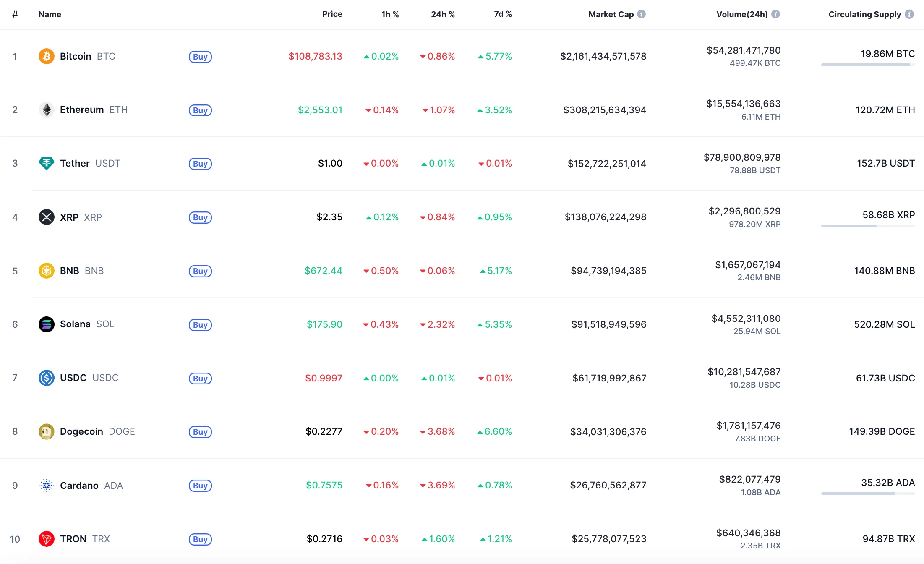Image resolution: width=924 pixels, height=564 pixels.
Task: Click Buy button for Cardano
Action: click(200, 486)
